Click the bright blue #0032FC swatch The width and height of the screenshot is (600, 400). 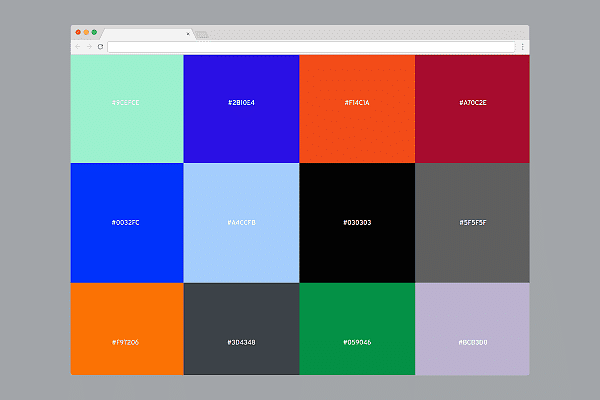point(126,222)
